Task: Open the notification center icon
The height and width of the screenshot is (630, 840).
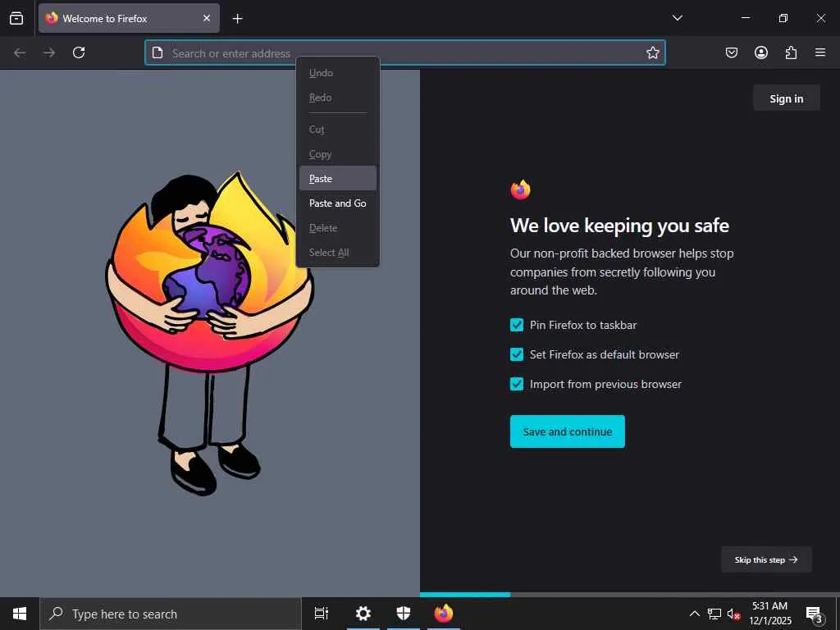Action: 814,614
